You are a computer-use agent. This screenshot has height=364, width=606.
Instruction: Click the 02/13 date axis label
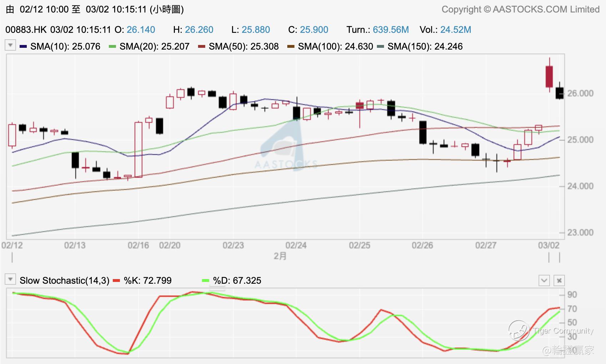coord(75,246)
